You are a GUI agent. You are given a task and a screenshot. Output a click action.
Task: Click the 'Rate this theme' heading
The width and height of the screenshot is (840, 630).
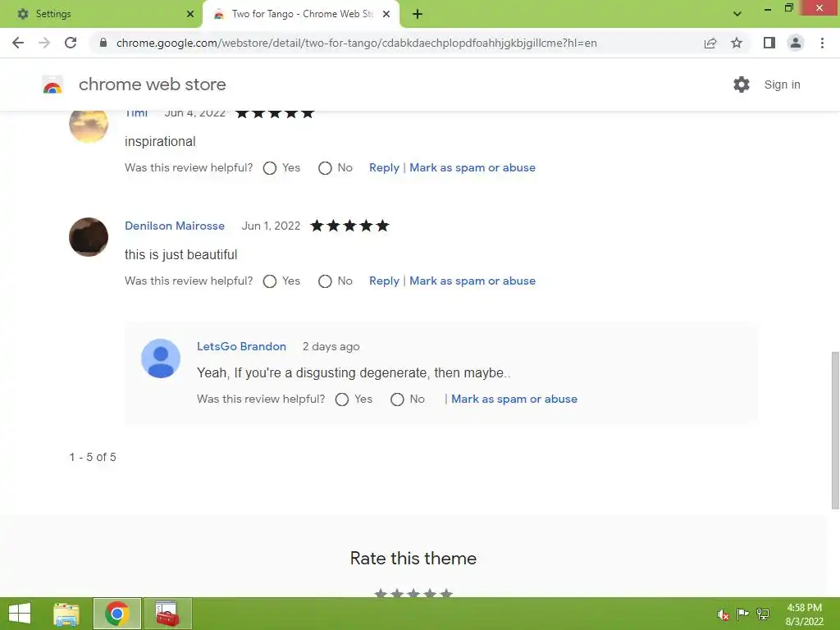tap(413, 558)
